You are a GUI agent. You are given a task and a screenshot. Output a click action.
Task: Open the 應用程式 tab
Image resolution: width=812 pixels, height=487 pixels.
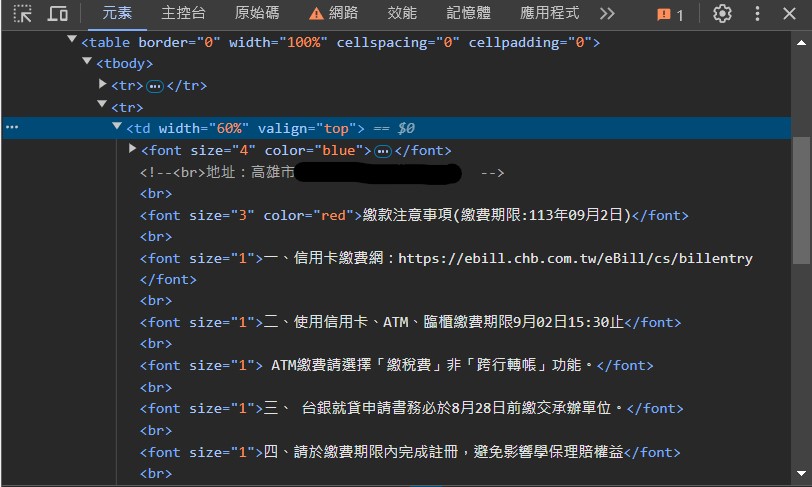549,13
